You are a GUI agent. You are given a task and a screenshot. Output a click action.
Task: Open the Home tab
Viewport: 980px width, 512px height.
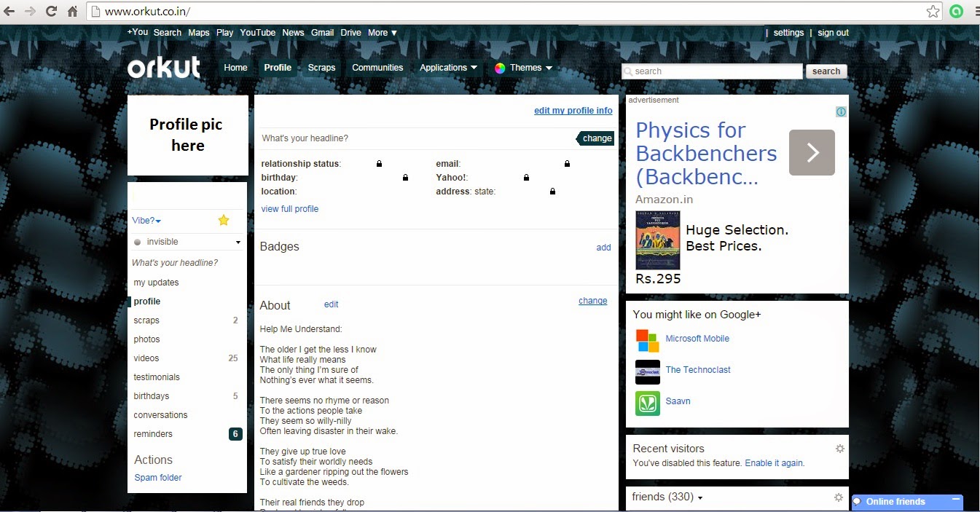pos(235,68)
